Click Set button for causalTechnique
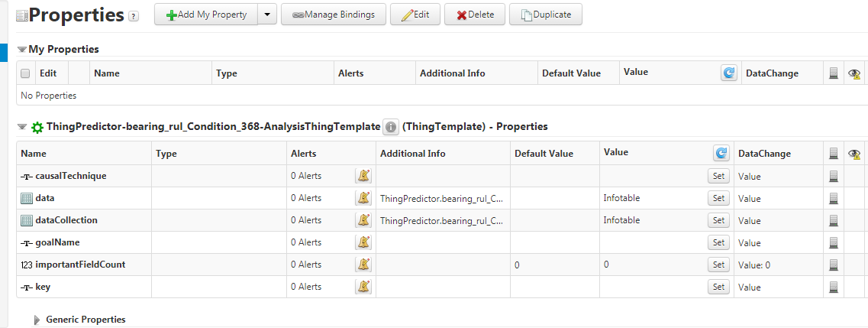Image resolution: width=868 pixels, height=328 pixels. pos(718,176)
